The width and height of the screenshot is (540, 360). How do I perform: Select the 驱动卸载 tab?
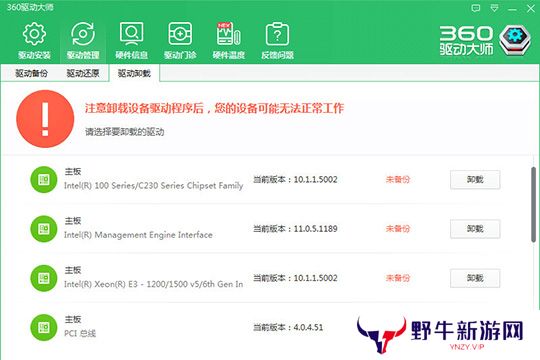134,73
